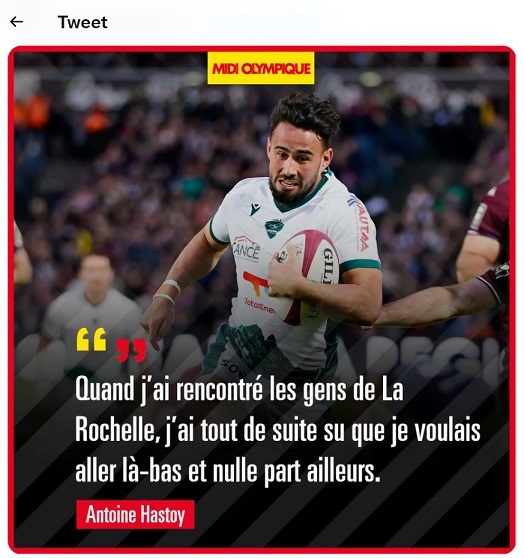The height and width of the screenshot is (558, 524).
Task: Click the quote line "aller là-bas et nulle part ailleurs"
Action: [228, 471]
